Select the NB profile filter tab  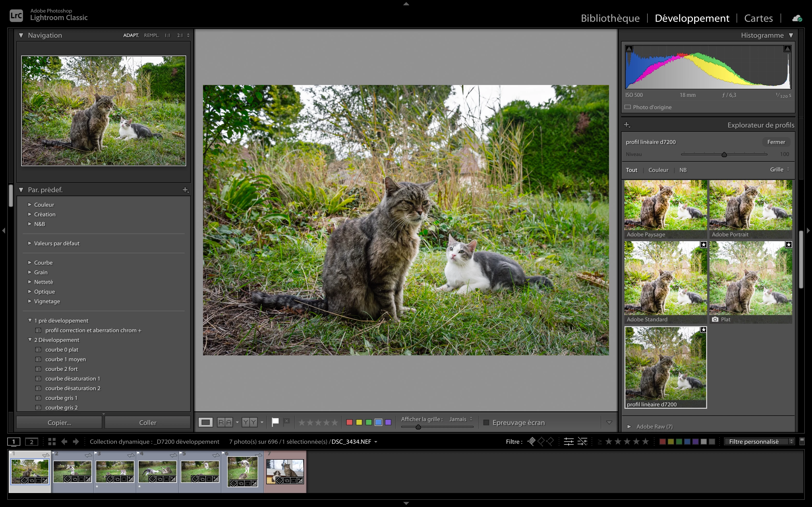click(x=683, y=170)
